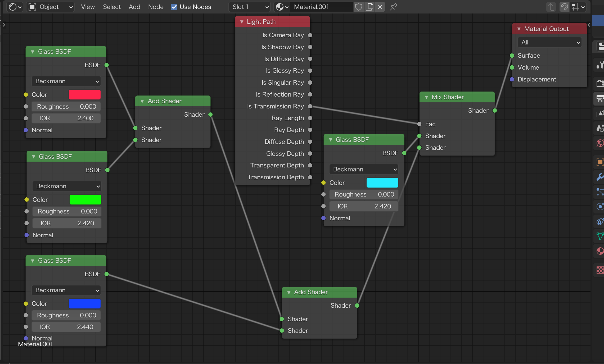Open Material Output target All dropdown

click(x=549, y=42)
